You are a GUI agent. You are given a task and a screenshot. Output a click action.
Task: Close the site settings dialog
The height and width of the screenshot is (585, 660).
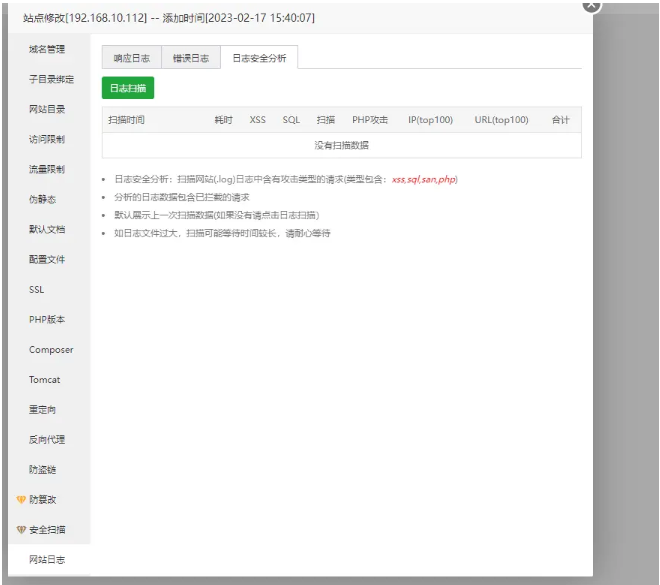coord(591,5)
